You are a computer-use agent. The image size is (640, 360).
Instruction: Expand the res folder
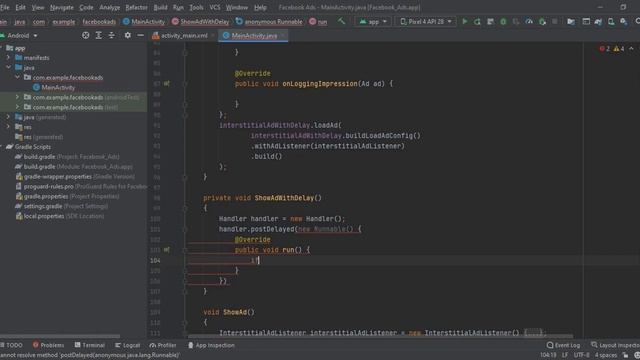tap(8, 127)
